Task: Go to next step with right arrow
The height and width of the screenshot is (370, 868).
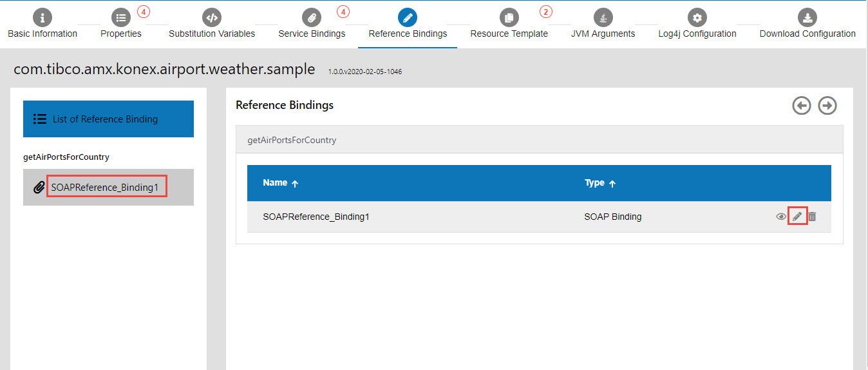Action: pyautogui.click(x=827, y=106)
